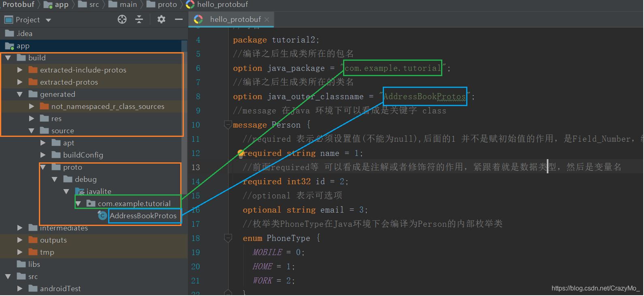Click the intention lightbulb on line 12
644x296 pixels.
tap(241, 153)
